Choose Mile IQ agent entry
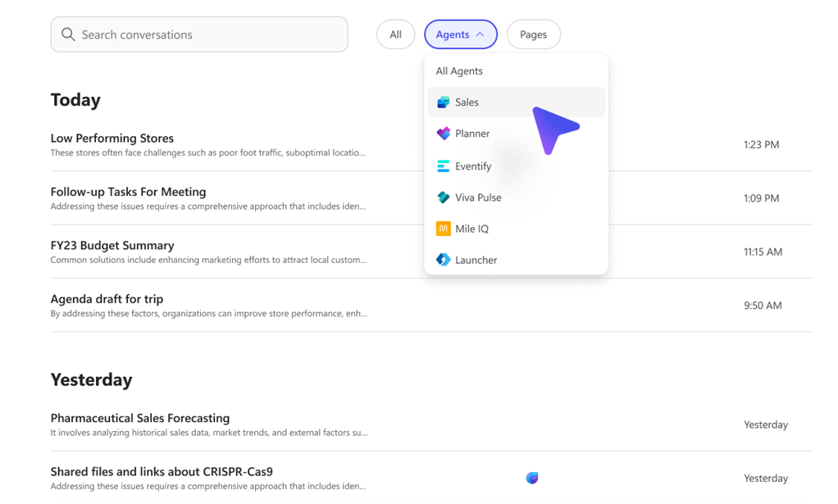Screen dimensions: 838x504 pyautogui.click(x=517, y=229)
